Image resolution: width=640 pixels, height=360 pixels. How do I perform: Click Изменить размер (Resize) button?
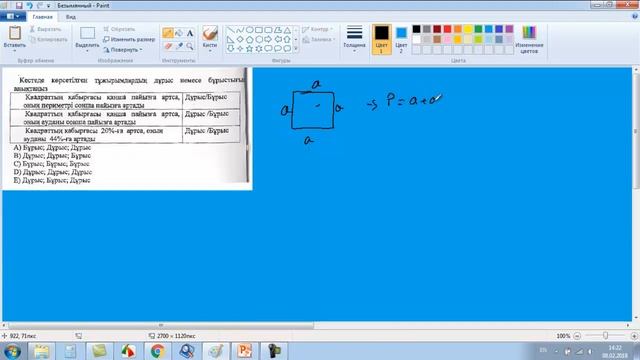pyautogui.click(x=129, y=40)
